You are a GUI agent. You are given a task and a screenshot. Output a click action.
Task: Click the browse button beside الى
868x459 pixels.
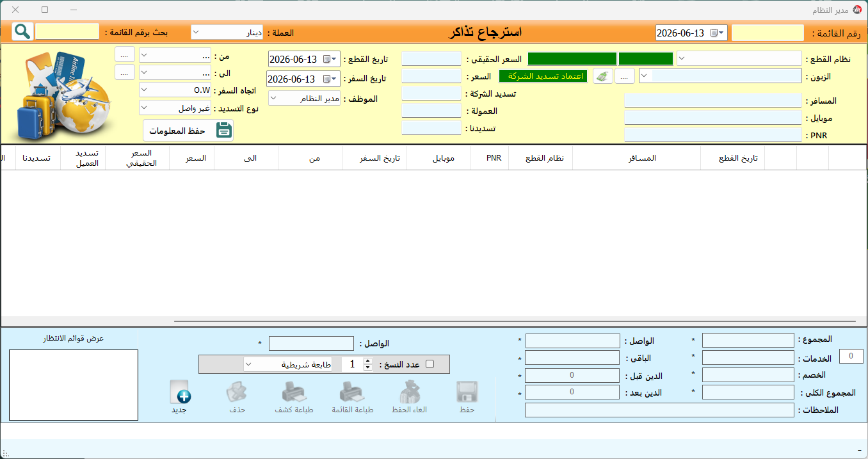[x=125, y=72]
